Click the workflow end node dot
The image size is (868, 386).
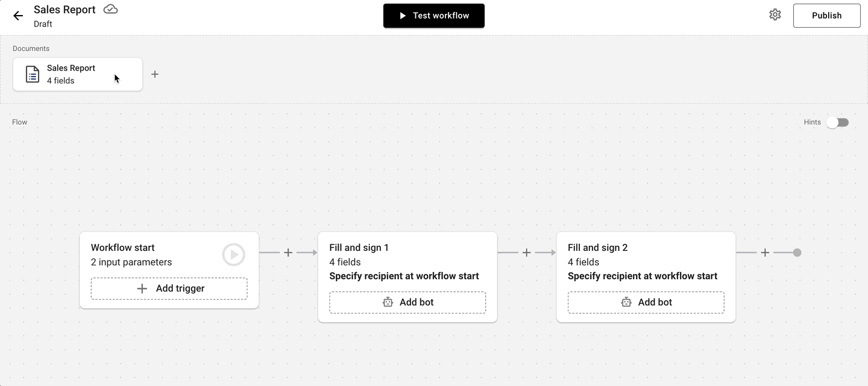pos(797,253)
